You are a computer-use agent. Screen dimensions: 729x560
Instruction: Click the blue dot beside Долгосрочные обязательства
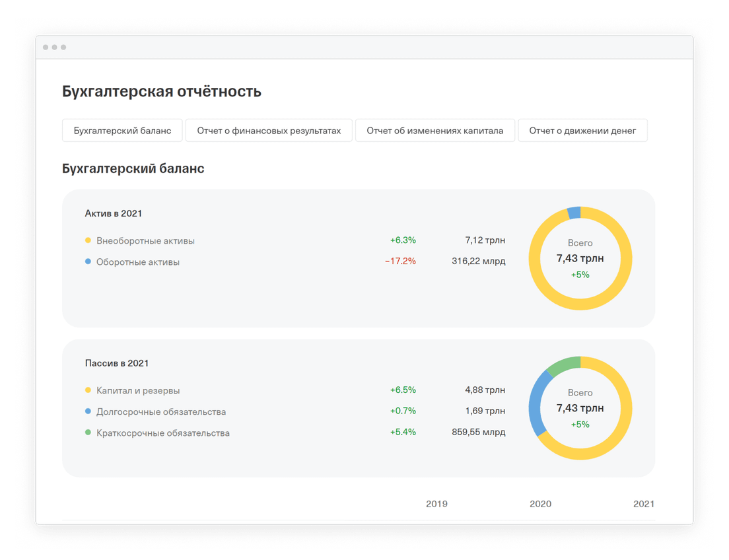88,411
